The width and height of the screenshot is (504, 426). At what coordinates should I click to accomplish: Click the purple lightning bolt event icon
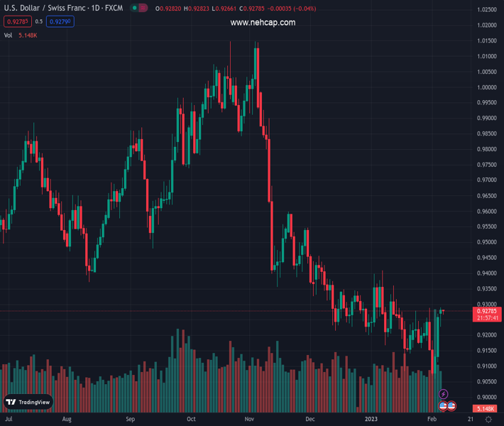[x=444, y=394]
